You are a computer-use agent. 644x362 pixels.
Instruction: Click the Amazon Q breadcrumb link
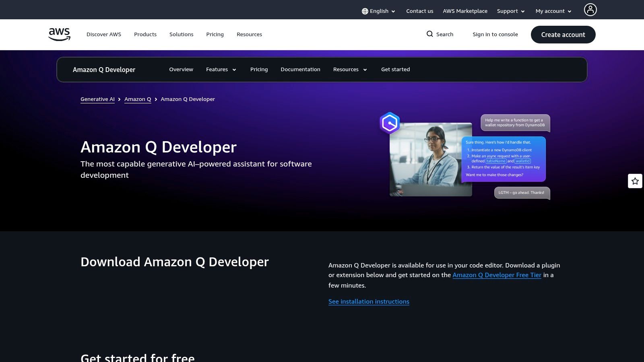coord(138,99)
